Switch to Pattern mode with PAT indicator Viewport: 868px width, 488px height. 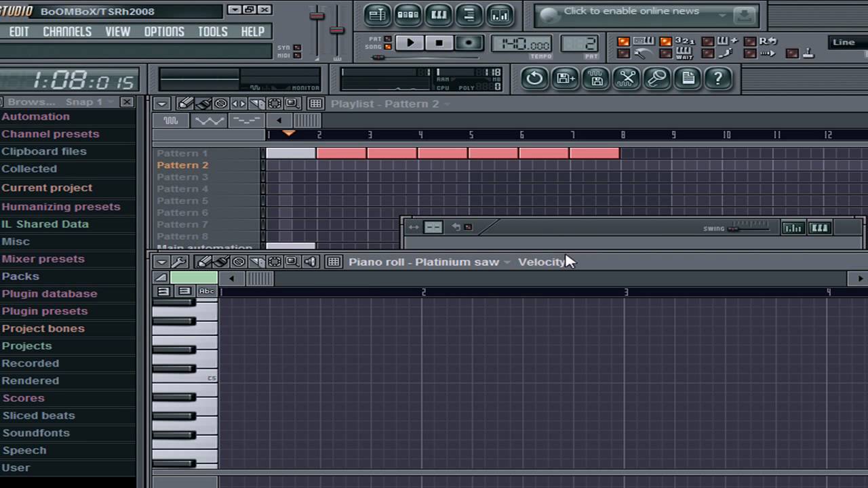[x=387, y=39]
